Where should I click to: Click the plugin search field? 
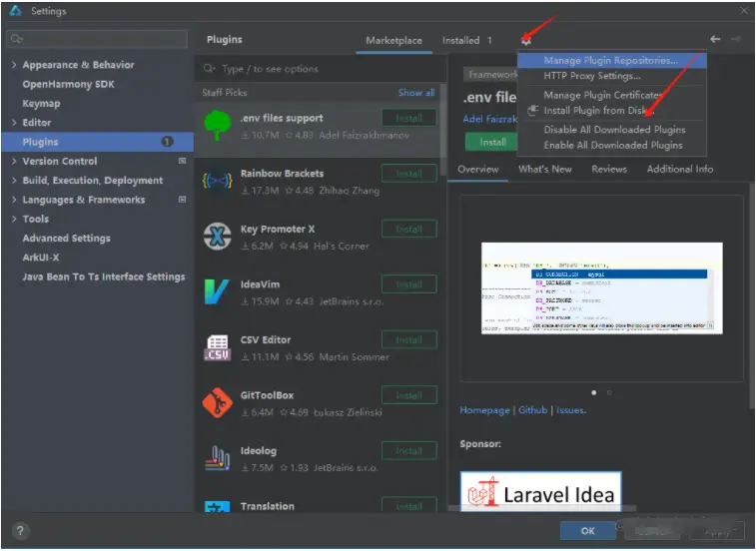[x=321, y=69]
